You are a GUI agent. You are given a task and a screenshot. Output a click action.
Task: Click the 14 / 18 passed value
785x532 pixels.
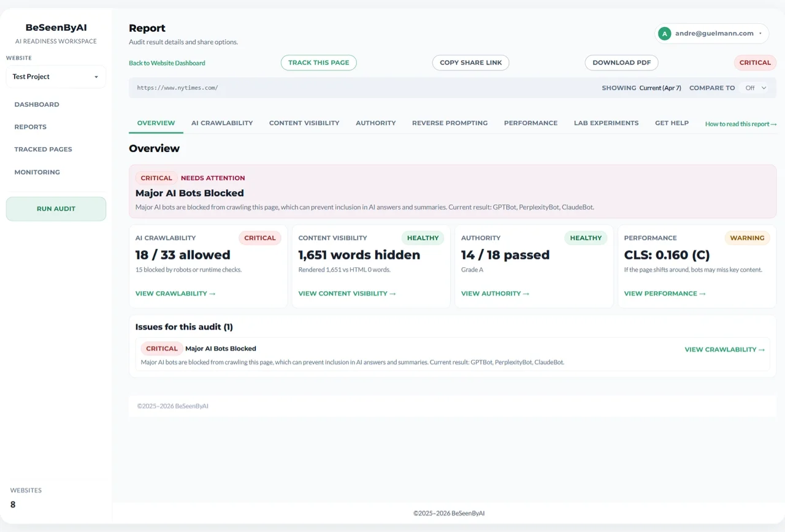pyautogui.click(x=505, y=255)
